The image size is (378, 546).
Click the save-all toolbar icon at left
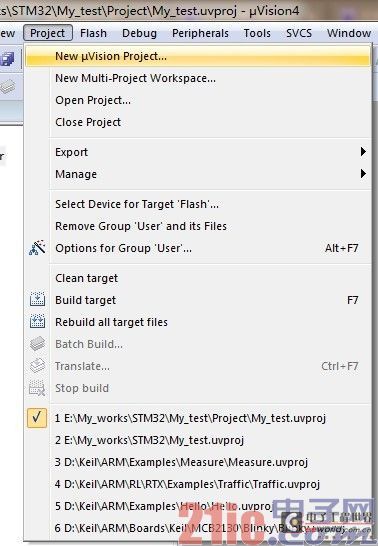(8, 59)
